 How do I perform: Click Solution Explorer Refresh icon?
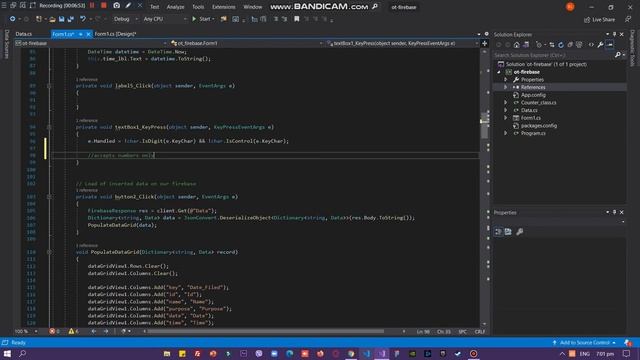pos(561,45)
